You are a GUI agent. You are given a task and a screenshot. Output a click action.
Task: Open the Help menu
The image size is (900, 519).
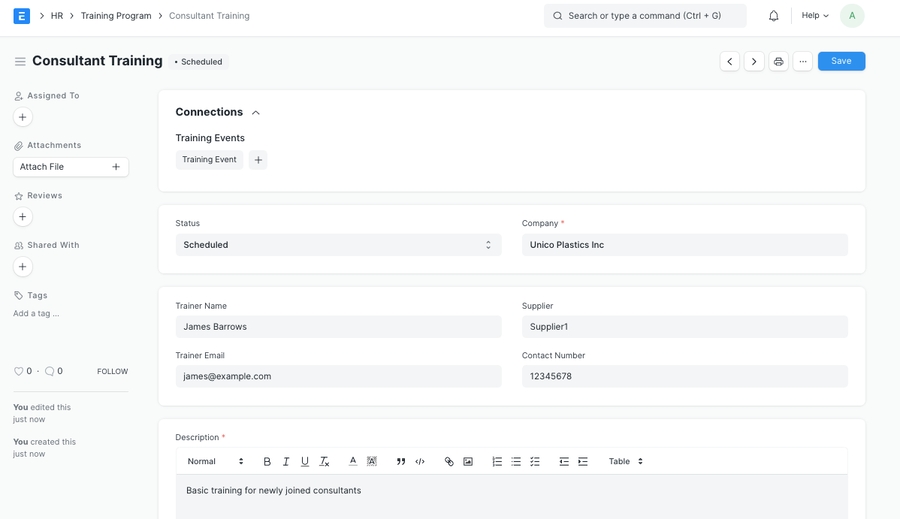coord(815,16)
